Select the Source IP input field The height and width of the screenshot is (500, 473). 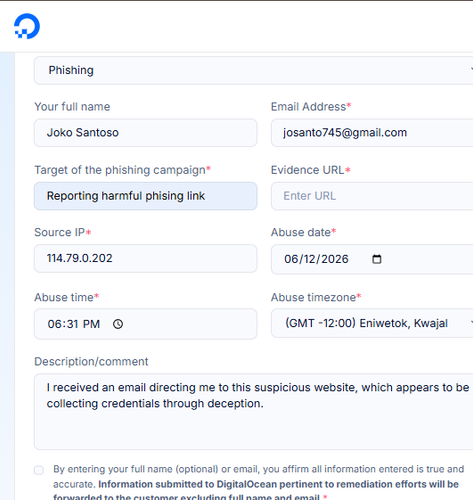click(146, 258)
